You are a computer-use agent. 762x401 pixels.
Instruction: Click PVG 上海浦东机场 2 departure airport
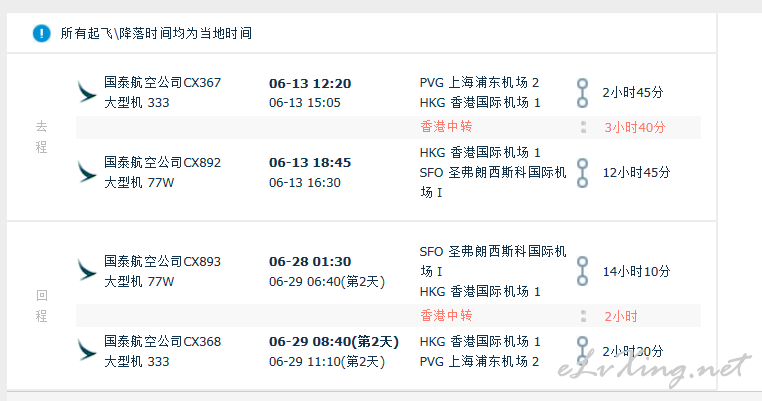pyautogui.click(x=479, y=83)
